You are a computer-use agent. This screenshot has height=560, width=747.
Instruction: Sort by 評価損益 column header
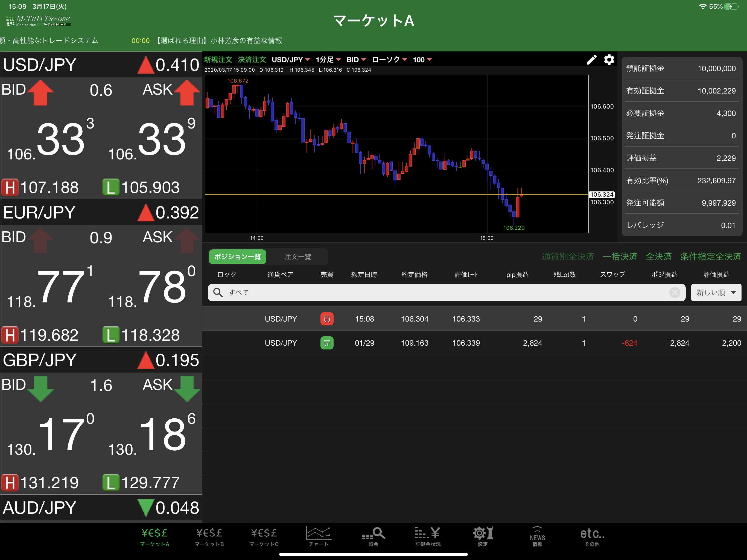click(x=716, y=275)
